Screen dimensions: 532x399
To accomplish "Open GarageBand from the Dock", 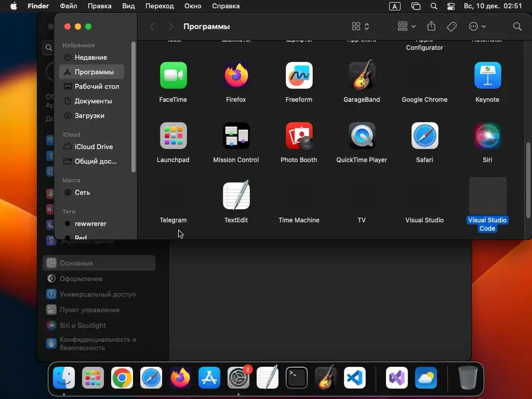I will point(326,377).
